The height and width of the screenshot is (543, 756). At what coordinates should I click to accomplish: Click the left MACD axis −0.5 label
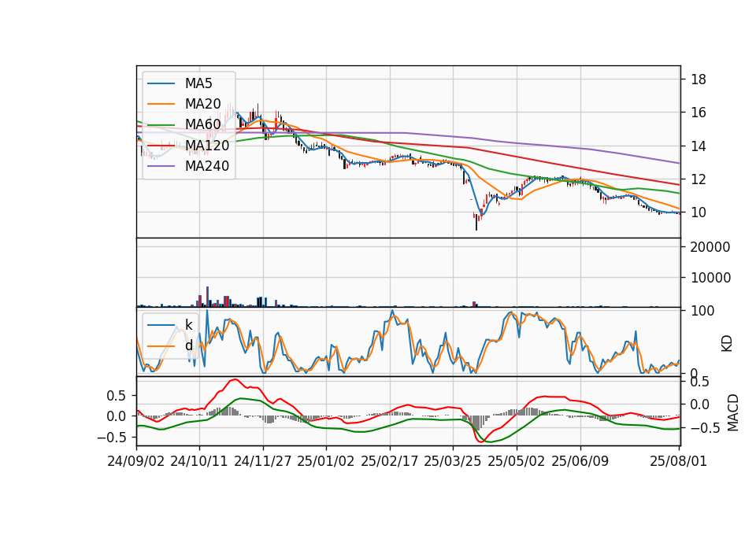point(111,438)
